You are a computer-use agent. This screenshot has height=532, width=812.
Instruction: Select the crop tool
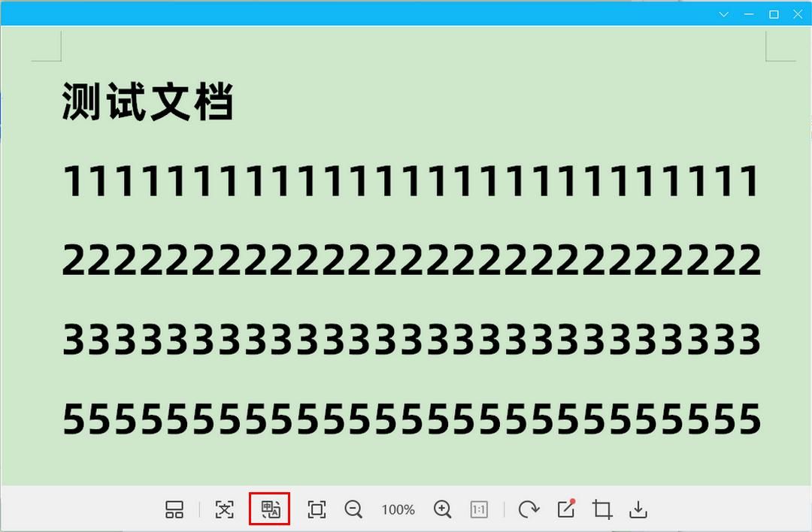[x=601, y=509]
